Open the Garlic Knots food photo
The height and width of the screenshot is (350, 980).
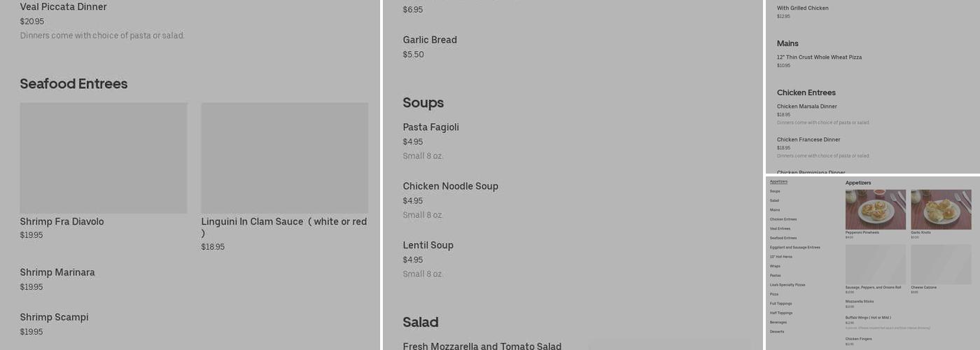click(x=941, y=209)
